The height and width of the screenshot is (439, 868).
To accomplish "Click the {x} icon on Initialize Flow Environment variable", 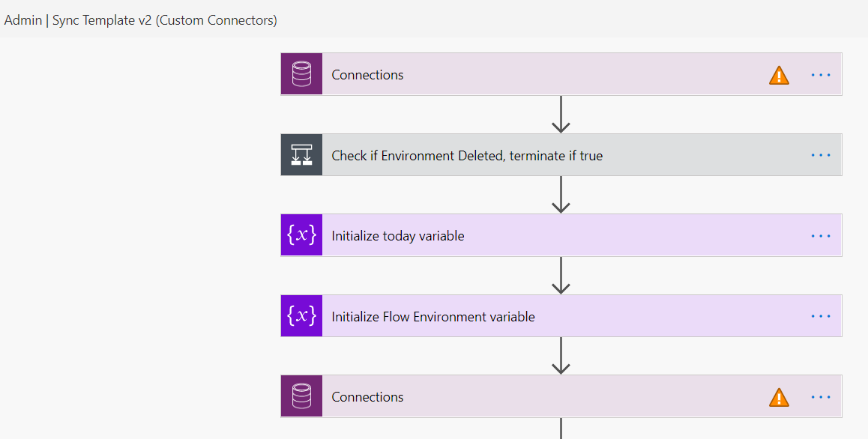I will 301,315.
